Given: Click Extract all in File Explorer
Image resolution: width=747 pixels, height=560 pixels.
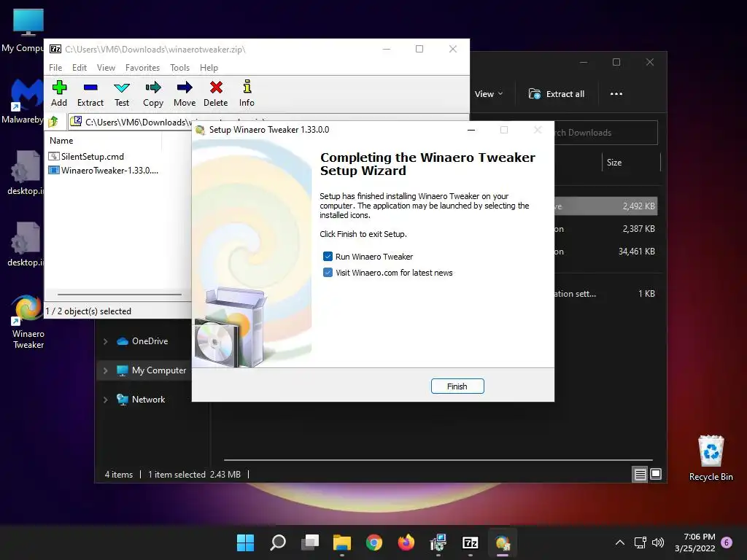Looking at the screenshot, I should click(x=557, y=94).
